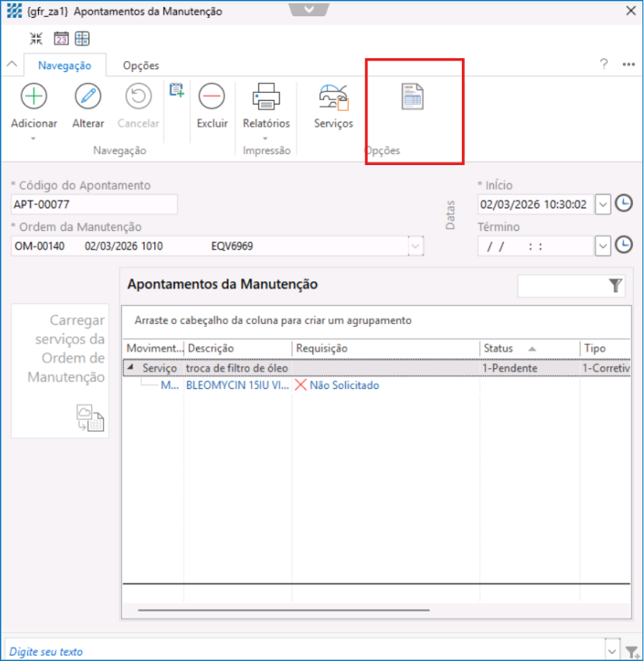Click the calendar icon in quick toolbar

[61, 39]
